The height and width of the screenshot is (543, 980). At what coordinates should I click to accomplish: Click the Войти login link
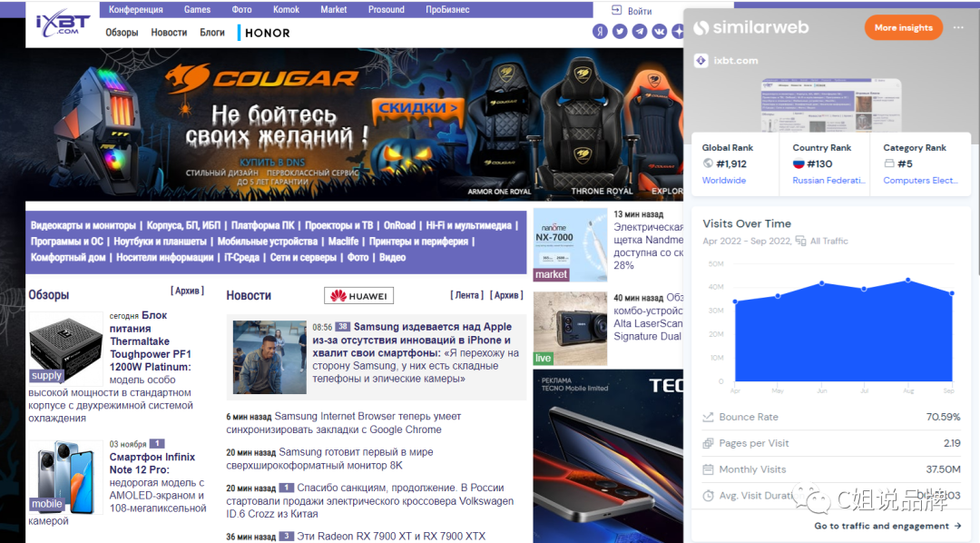pyautogui.click(x=640, y=11)
